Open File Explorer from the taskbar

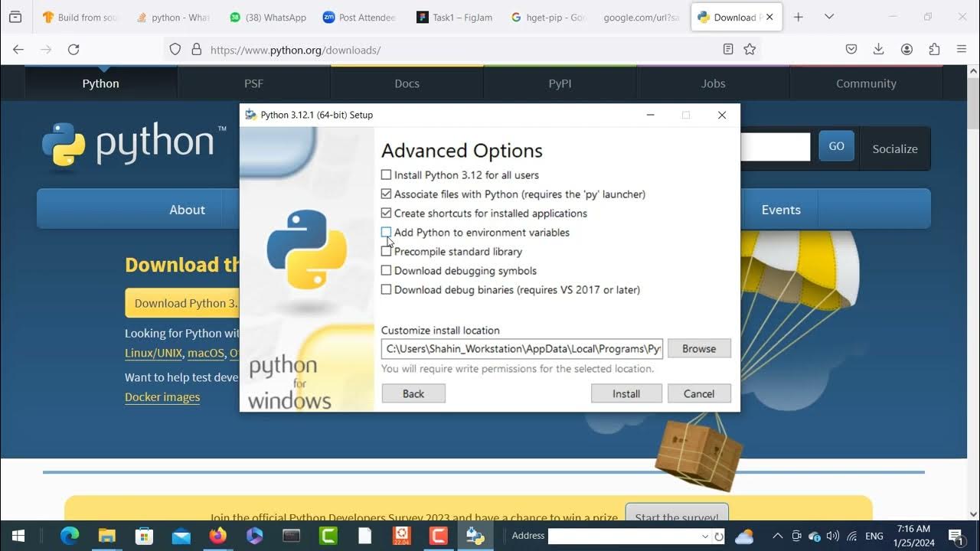click(x=106, y=536)
